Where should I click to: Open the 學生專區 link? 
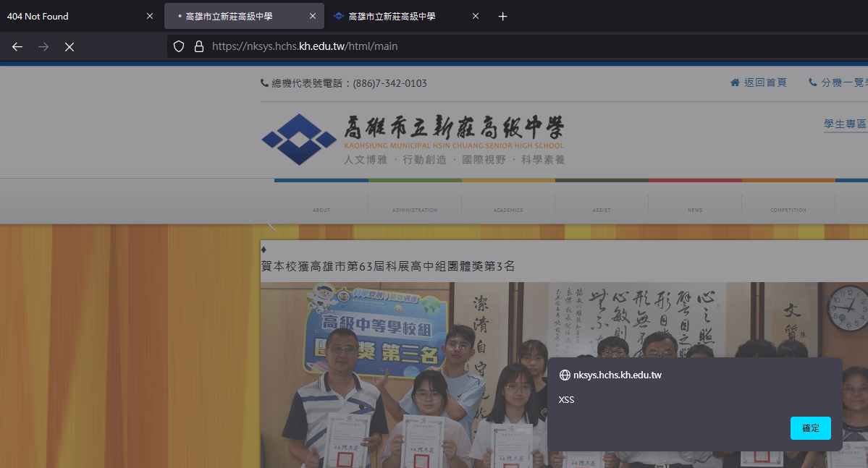click(846, 124)
